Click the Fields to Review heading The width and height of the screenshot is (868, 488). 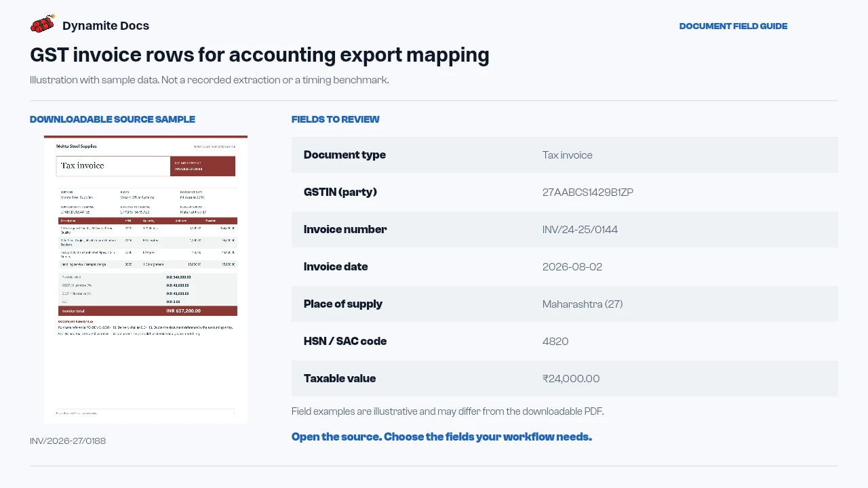pyautogui.click(x=336, y=119)
